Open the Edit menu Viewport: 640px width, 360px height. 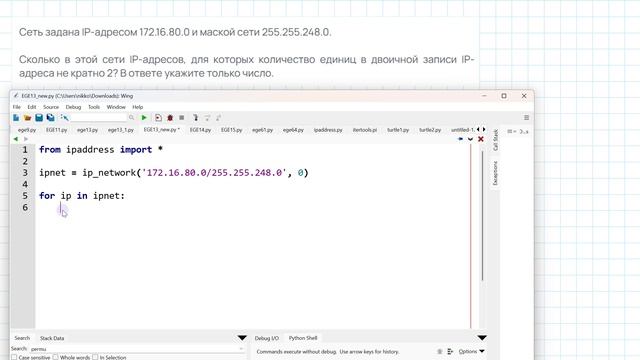point(32,107)
